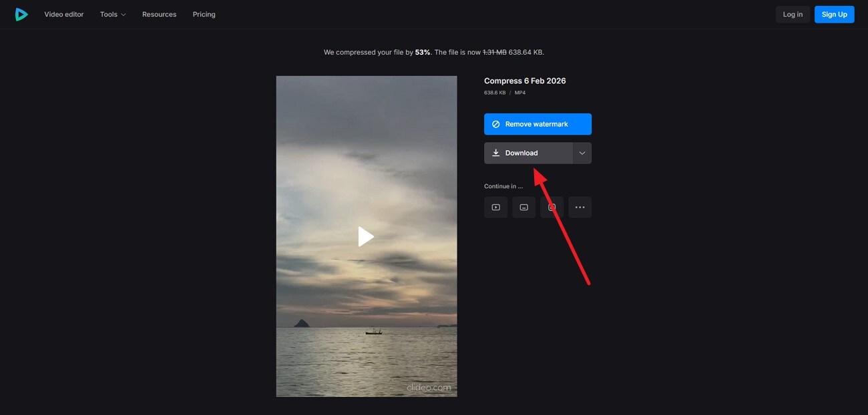Click the Remove watermark button
The width and height of the screenshot is (868, 415).
coord(537,123)
